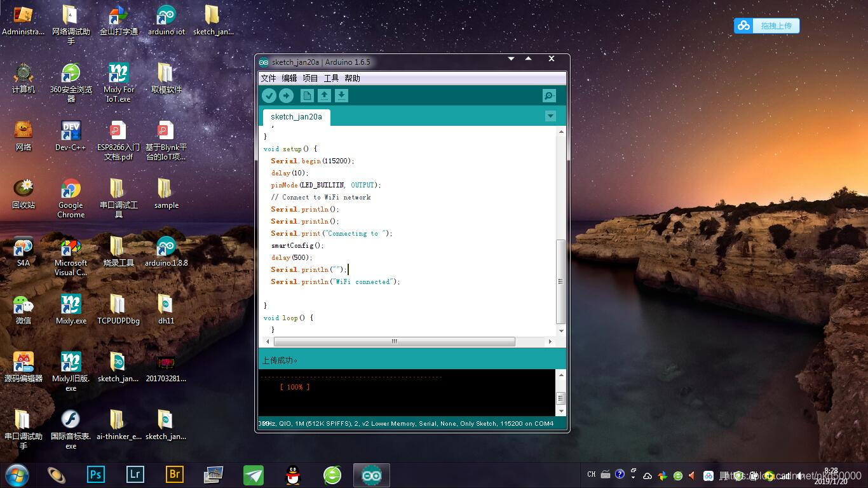868x488 pixels.
Task: Open the tab options dropdown arrow in Arduino
Action: click(x=550, y=116)
